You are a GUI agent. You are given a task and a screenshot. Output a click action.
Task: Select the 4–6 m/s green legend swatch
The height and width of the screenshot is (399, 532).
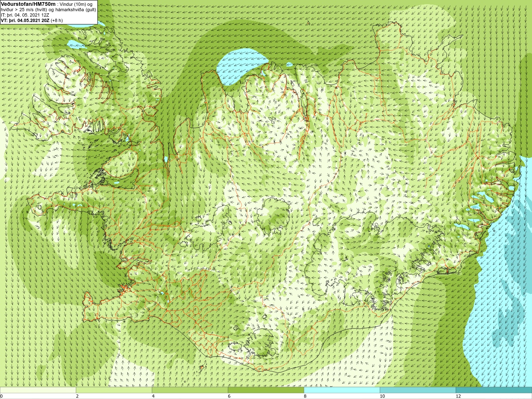(x=190, y=390)
